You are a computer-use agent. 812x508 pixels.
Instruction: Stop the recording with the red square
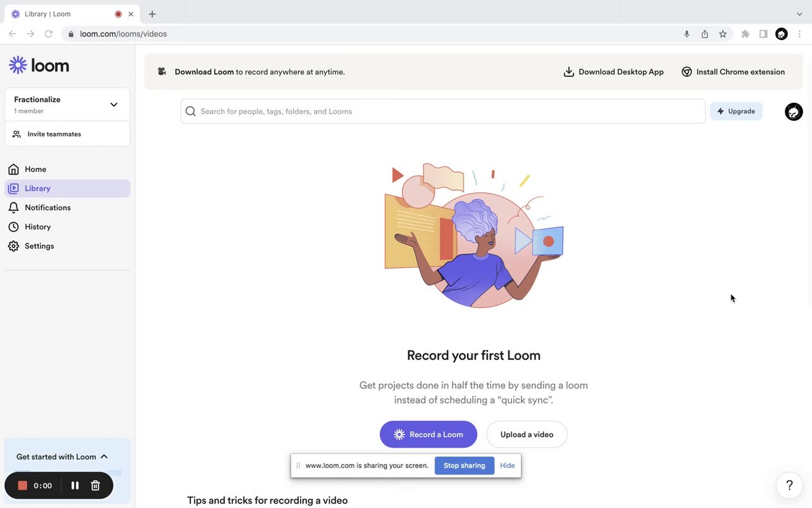point(23,486)
